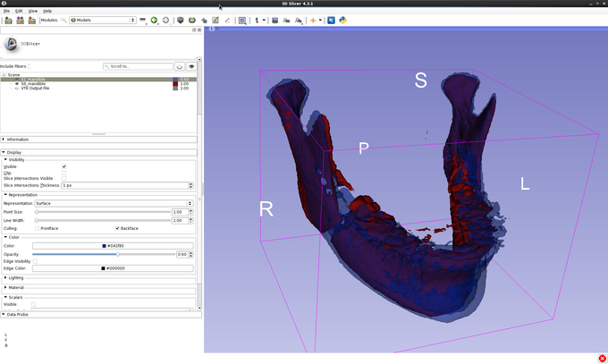Open the Modules dropdown showing Models
The width and height of the screenshot is (608, 364).
click(102, 20)
